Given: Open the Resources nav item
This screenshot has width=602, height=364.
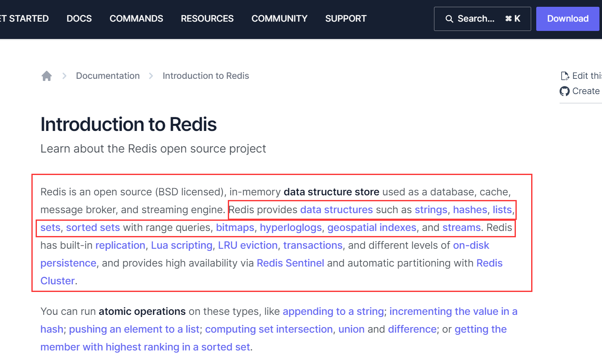Looking at the screenshot, I should click(x=207, y=19).
